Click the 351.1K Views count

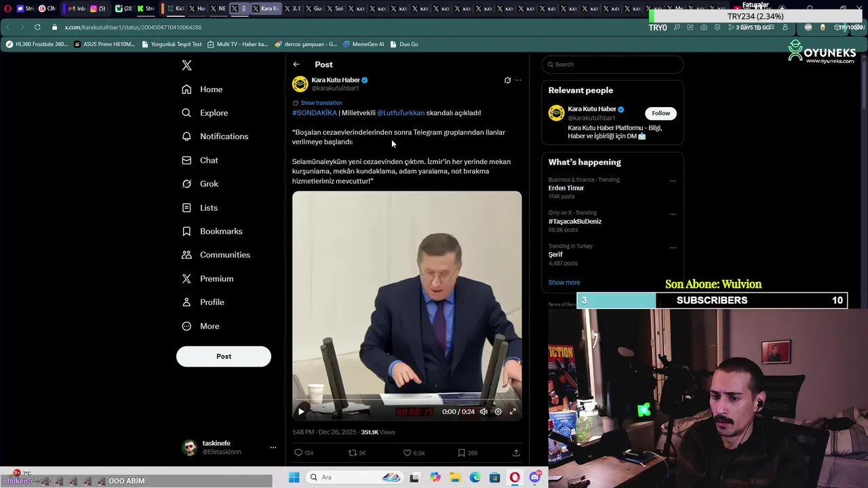[x=378, y=432]
